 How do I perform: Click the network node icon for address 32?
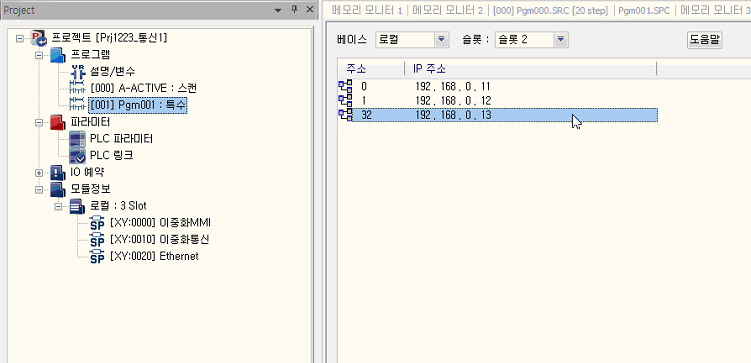[345, 115]
